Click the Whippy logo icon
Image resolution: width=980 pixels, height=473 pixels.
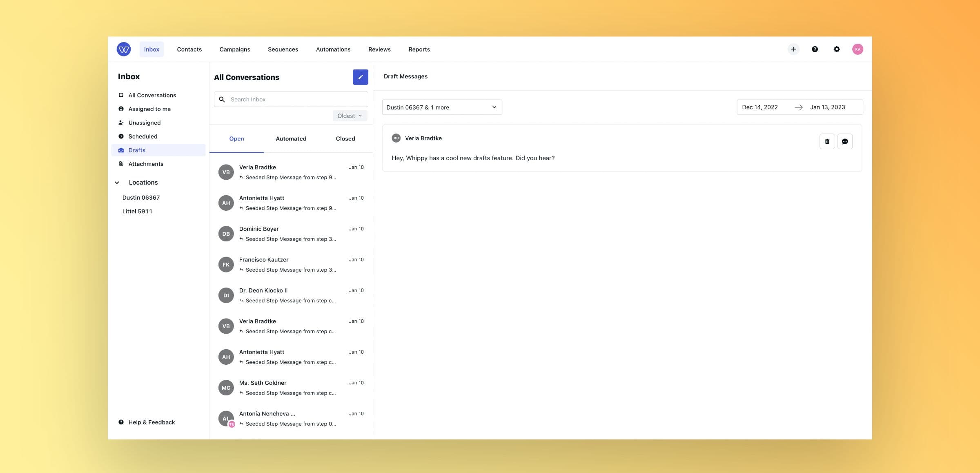[x=123, y=49]
